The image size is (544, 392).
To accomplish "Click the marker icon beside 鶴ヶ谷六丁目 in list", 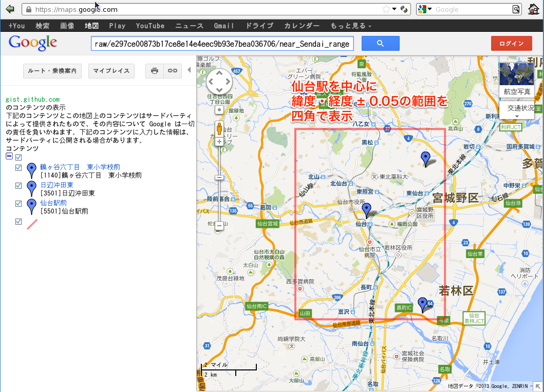I will click(31, 170).
